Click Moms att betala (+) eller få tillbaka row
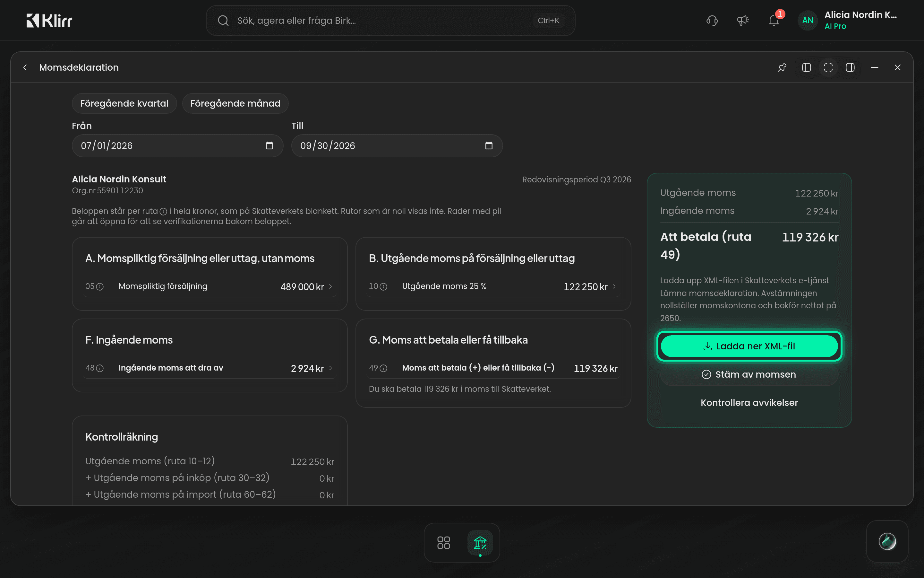 click(493, 368)
